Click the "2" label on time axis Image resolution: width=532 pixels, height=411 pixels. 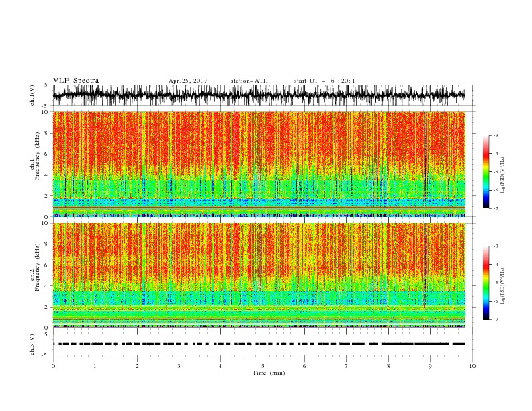coord(137,366)
